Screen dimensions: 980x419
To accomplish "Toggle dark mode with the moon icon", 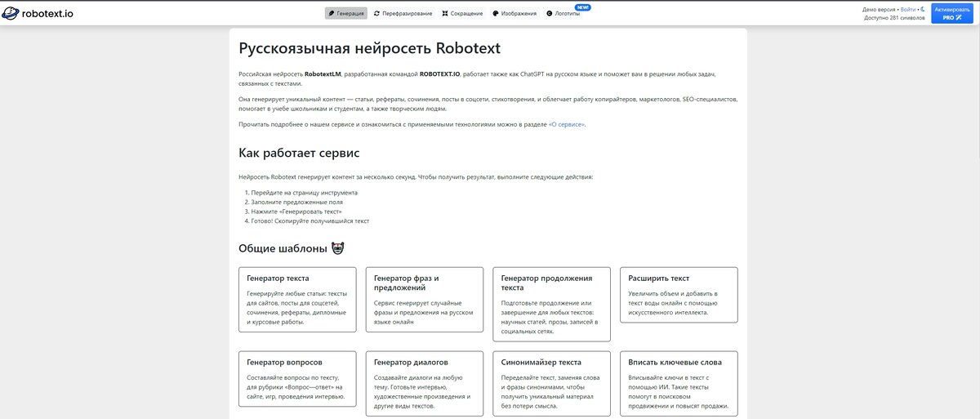I will [924, 9].
